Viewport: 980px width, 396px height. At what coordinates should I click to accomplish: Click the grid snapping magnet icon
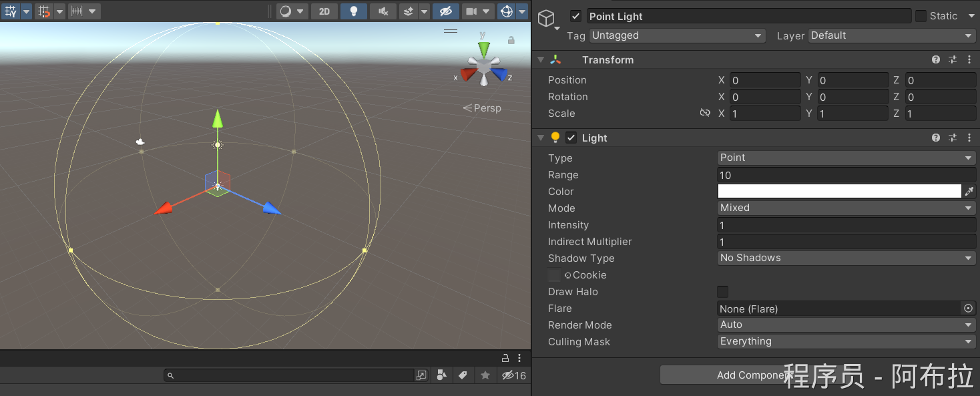(x=44, y=11)
